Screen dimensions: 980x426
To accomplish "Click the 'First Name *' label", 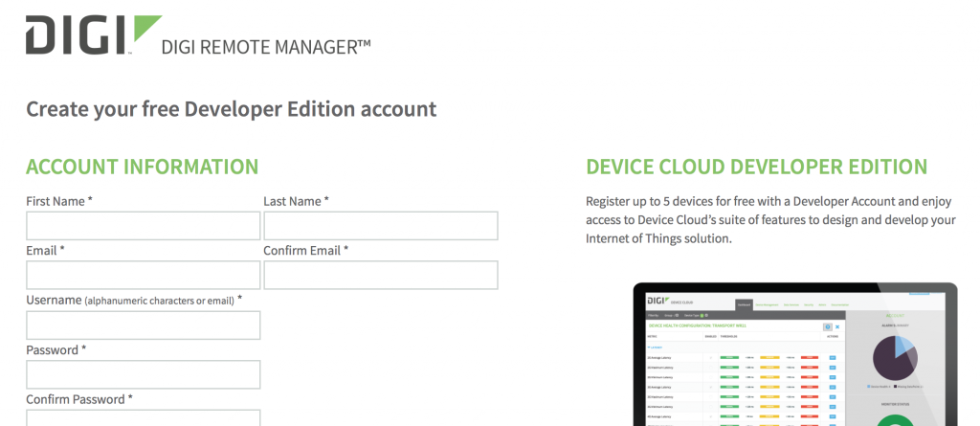I will [59, 201].
